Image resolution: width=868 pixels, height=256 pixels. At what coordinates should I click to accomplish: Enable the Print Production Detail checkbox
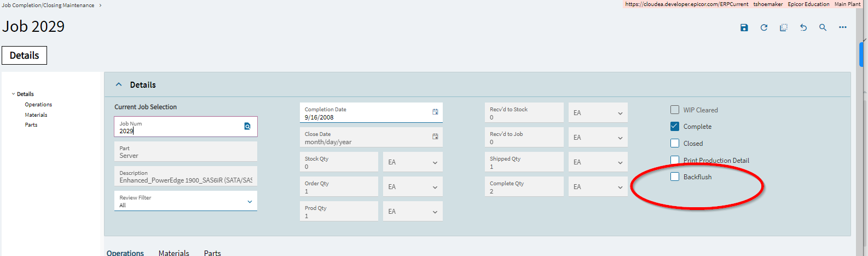pos(675,160)
